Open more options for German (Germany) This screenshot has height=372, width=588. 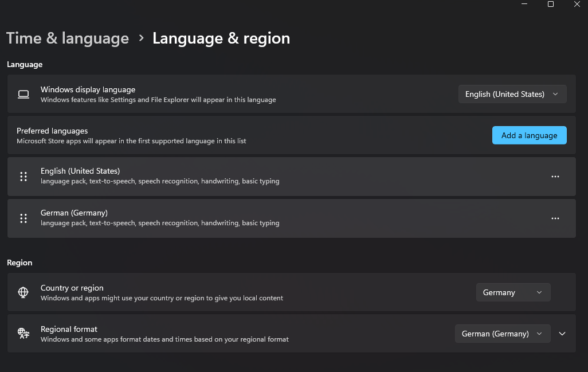555,218
